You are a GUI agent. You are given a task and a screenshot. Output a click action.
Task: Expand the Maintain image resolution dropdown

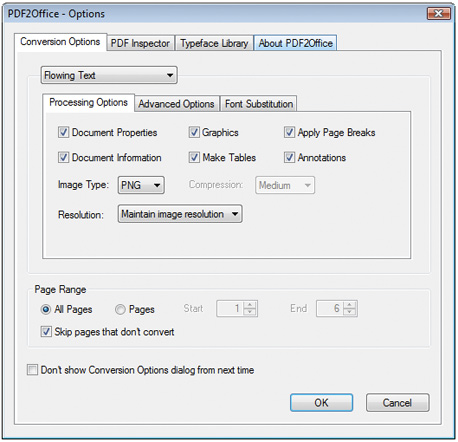pyautogui.click(x=180, y=214)
